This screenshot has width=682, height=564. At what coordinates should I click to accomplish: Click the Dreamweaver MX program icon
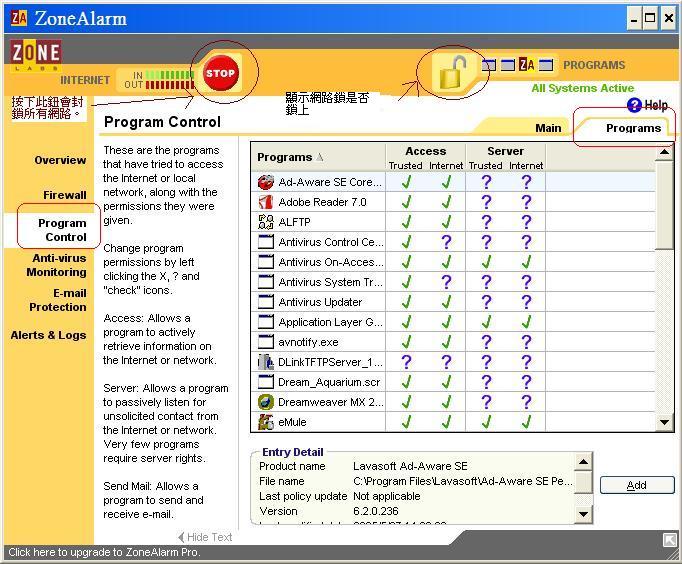[x=266, y=402]
